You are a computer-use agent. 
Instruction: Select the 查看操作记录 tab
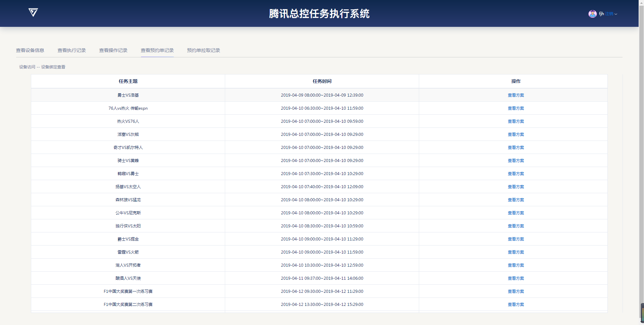[113, 50]
